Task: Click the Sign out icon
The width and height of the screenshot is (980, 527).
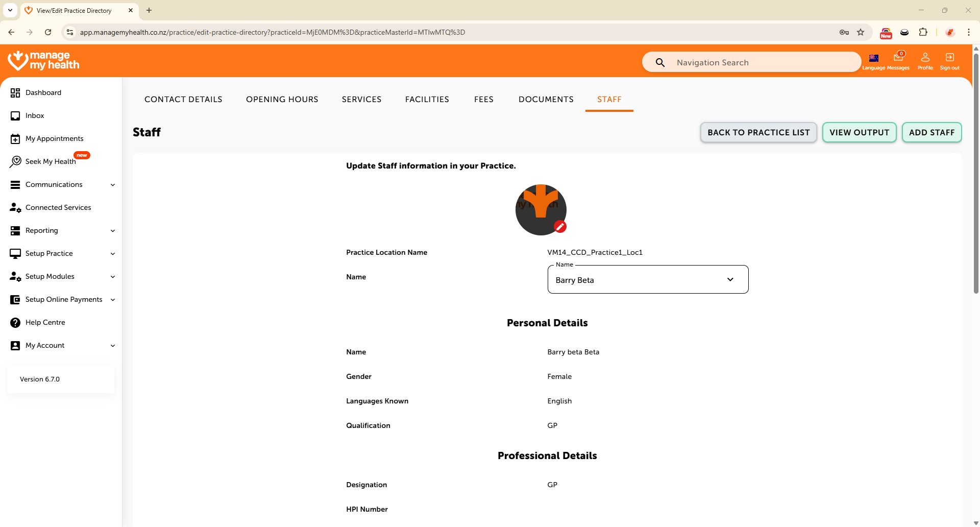Action: 949,58
